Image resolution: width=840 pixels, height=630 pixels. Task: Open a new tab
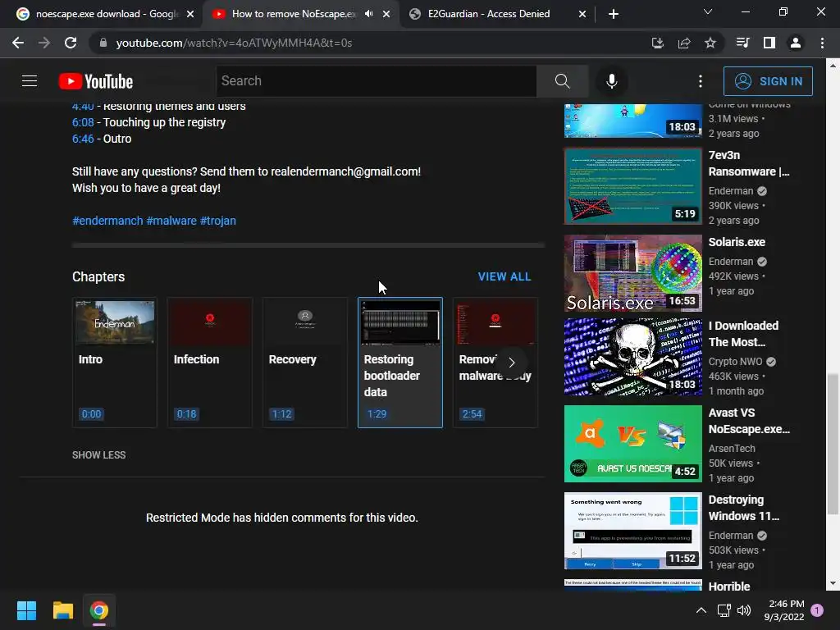point(614,14)
